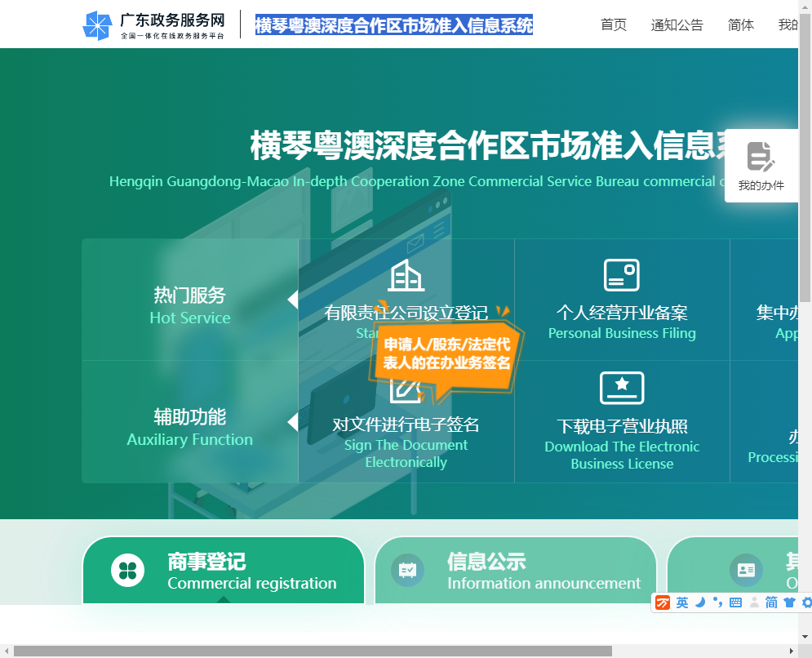The height and width of the screenshot is (658, 812).
Task: Open 通知公告 from the navigation
Action: tap(677, 24)
